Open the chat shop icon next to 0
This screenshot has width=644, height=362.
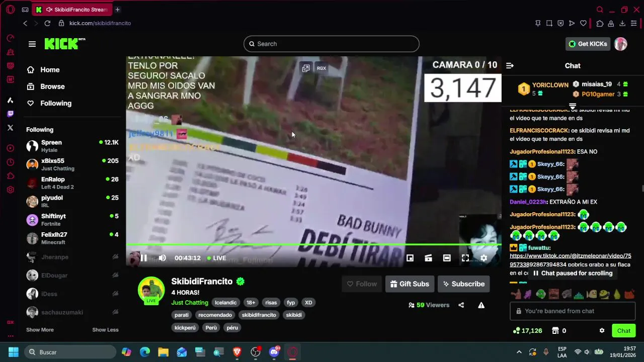(555, 331)
